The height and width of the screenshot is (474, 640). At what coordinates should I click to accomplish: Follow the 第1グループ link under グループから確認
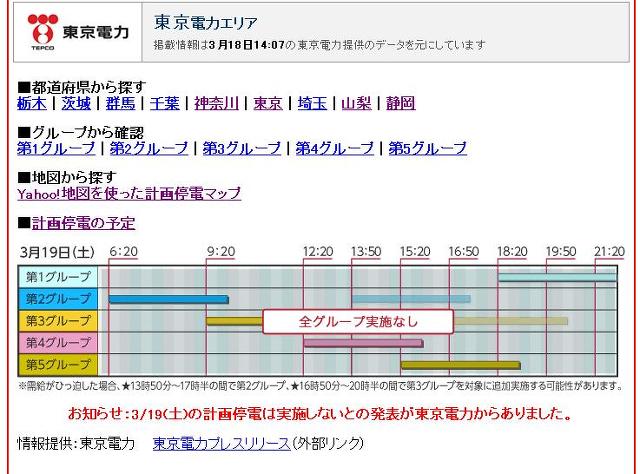pyautogui.click(x=56, y=148)
